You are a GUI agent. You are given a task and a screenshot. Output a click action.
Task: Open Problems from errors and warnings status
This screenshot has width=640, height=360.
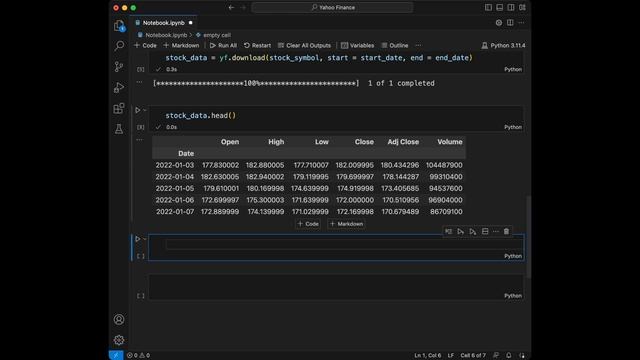pos(138,355)
